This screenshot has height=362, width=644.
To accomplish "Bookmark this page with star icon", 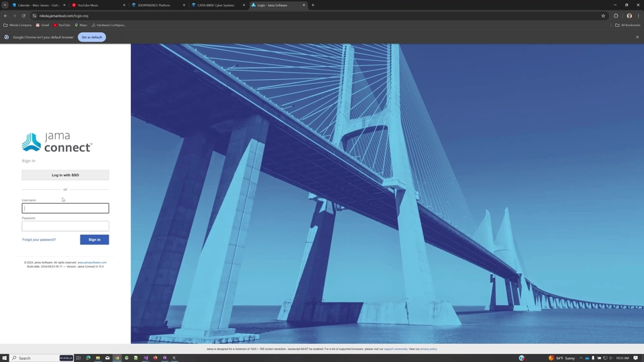I will tap(603, 15).
